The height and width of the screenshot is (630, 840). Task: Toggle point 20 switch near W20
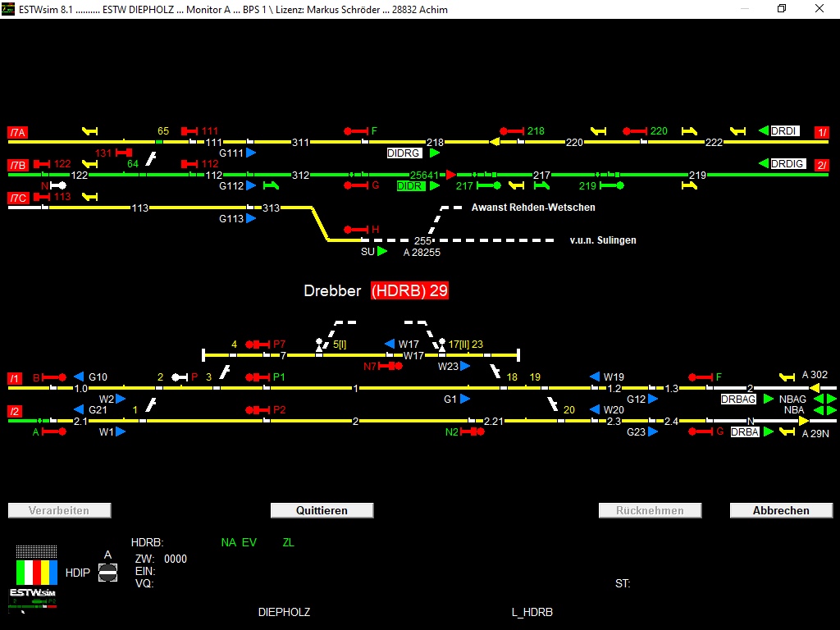(x=553, y=404)
